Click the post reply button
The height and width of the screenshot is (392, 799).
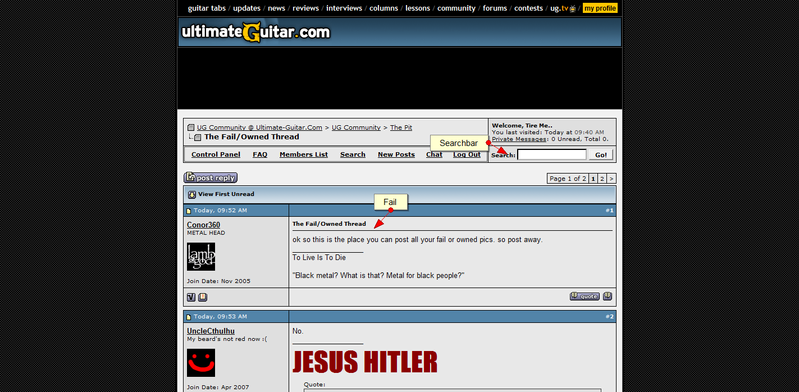coord(210,177)
